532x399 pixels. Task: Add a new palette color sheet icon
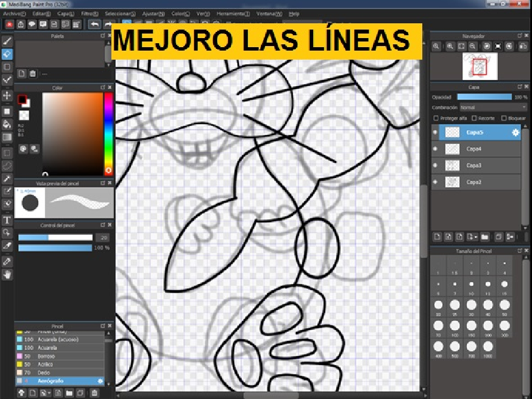[x=22, y=74]
